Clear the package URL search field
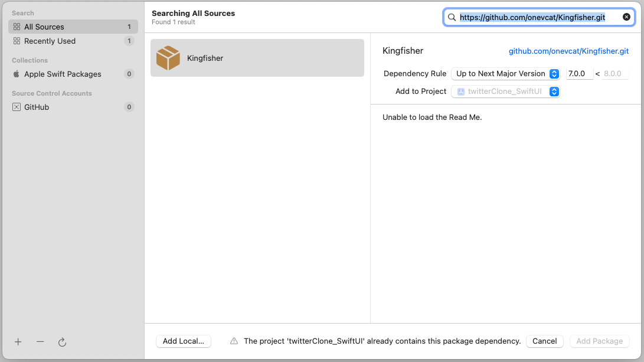Screen dimensions: 644x362 click(626, 17)
